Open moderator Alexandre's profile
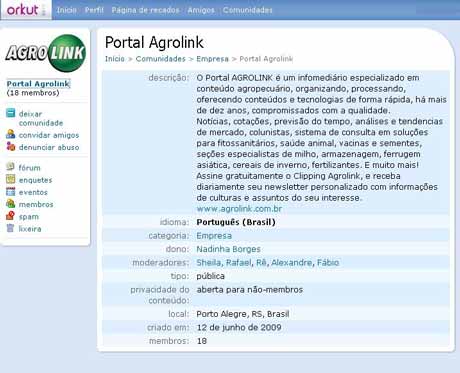The height and width of the screenshot is (373, 460). pyautogui.click(x=292, y=262)
